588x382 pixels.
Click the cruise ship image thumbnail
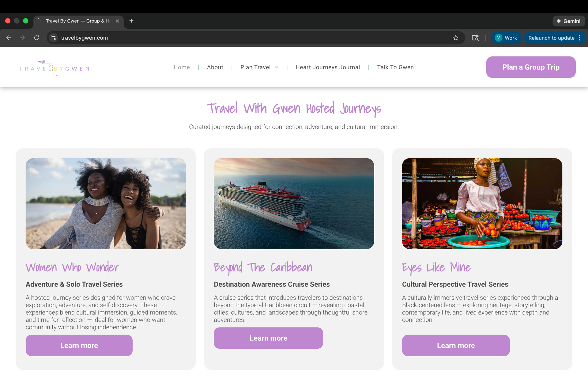coord(294,203)
